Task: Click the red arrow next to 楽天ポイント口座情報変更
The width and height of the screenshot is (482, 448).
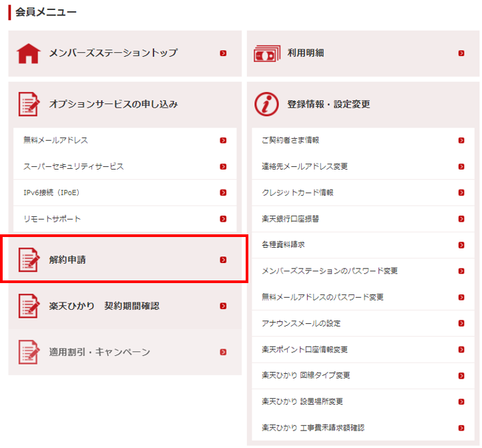Action: (461, 349)
